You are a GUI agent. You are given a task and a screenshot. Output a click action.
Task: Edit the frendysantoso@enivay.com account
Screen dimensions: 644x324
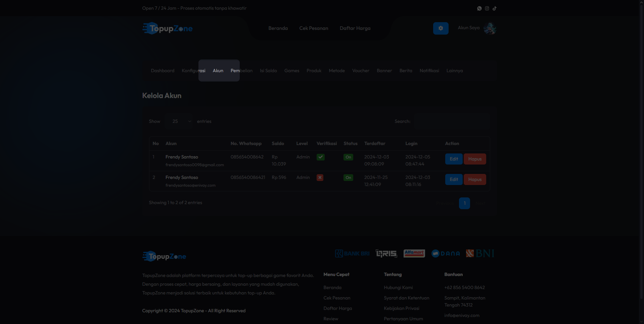click(454, 180)
